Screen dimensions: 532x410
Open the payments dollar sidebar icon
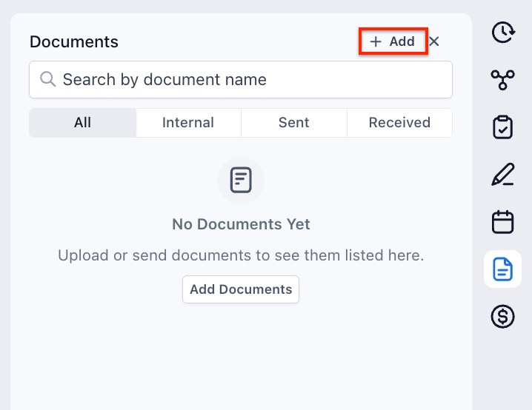coord(503,317)
